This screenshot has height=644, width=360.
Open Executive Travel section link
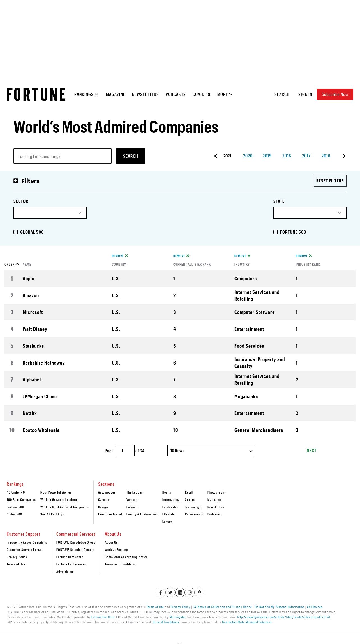110,514
